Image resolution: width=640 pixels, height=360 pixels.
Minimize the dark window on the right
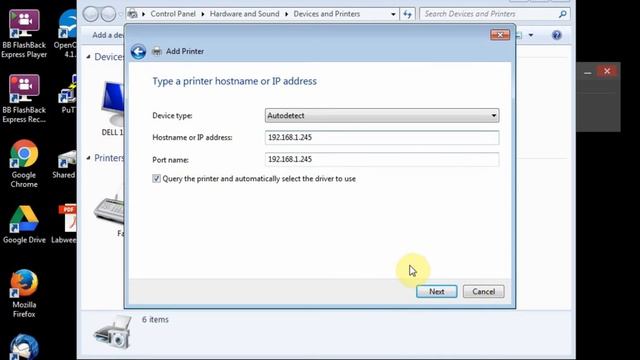(x=588, y=72)
